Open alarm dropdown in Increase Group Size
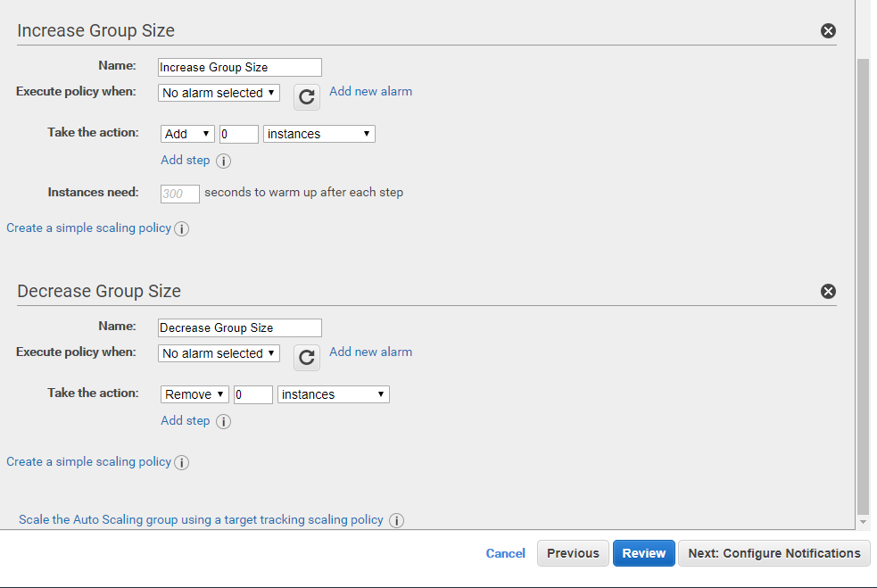The height and width of the screenshot is (588, 877). (x=219, y=93)
